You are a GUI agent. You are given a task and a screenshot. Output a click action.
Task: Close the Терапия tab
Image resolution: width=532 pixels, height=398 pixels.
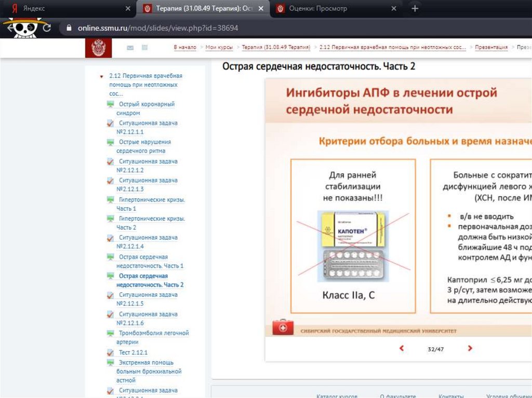(x=261, y=8)
